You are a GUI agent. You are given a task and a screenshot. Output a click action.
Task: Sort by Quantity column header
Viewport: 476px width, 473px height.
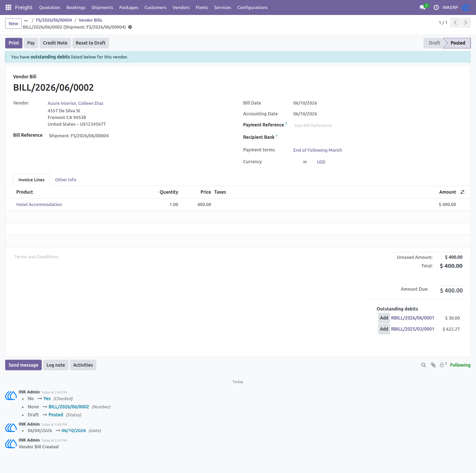coord(169,192)
